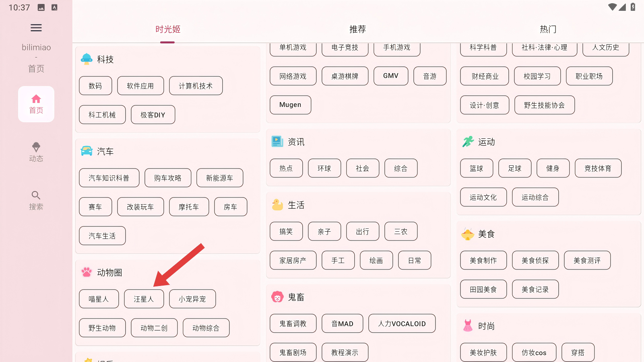Tap the 计算机技术 tag
644x362 pixels.
pyautogui.click(x=196, y=86)
